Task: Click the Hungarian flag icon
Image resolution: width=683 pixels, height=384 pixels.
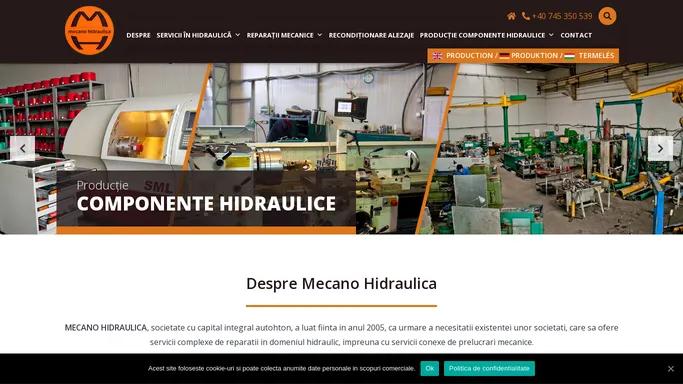Action: [570, 56]
